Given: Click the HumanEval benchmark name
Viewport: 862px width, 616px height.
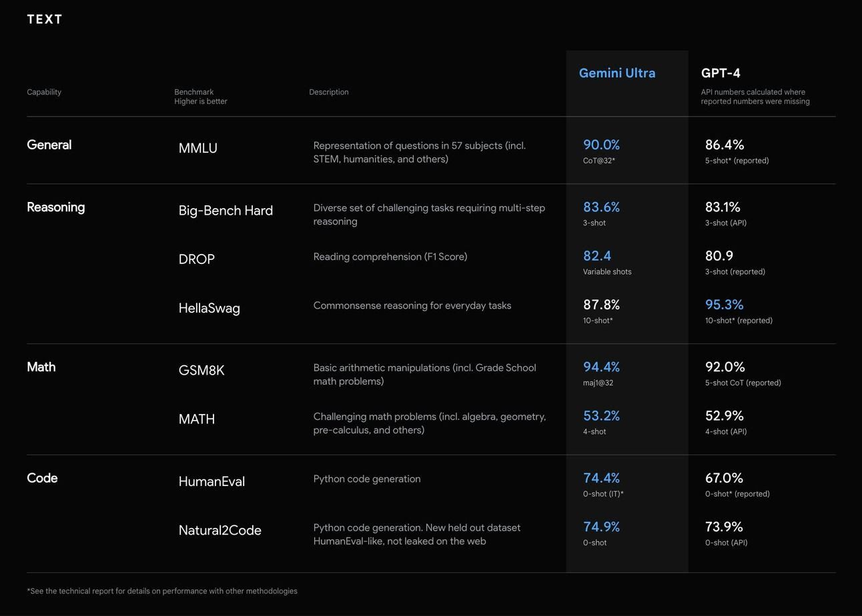Looking at the screenshot, I should pyautogui.click(x=211, y=481).
